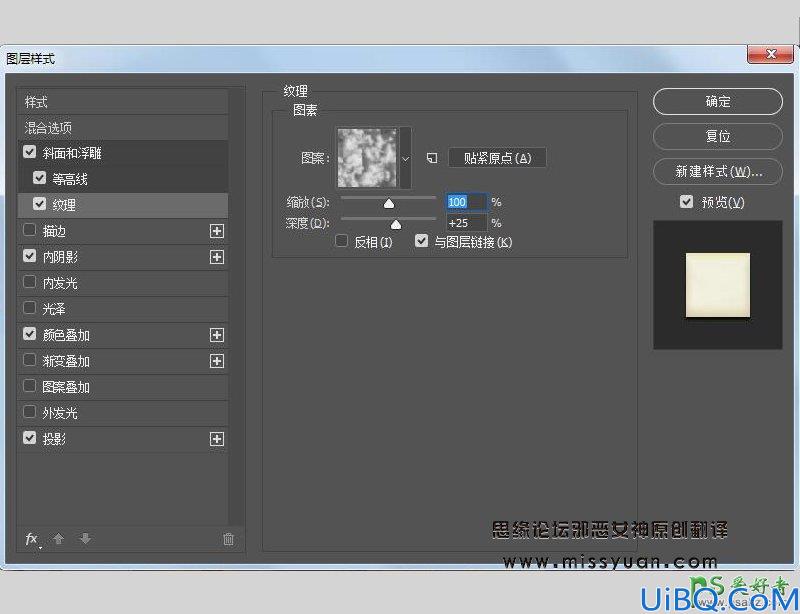The width and height of the screenshot is (800, 614).
Task: Enable the 渐变叠加 checkbox
Action: 30,360
